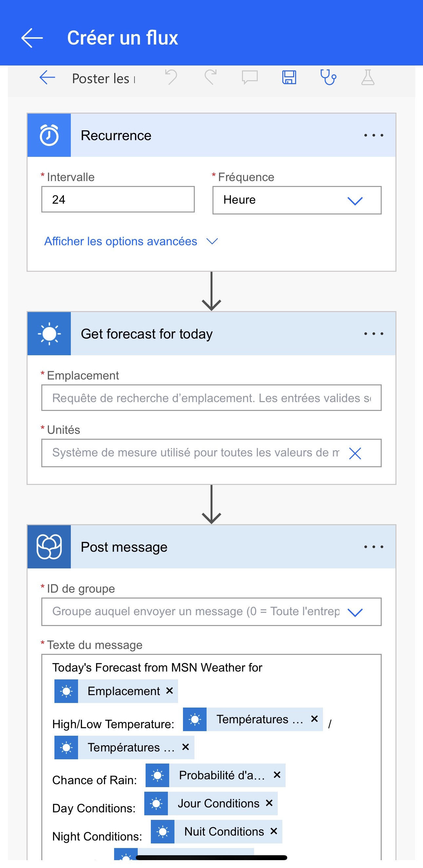Image resolution: width=423 pixels, height=868 pixels.
Task: Open the Fréquence dropdown showing Heure
Action: point(297,200)
